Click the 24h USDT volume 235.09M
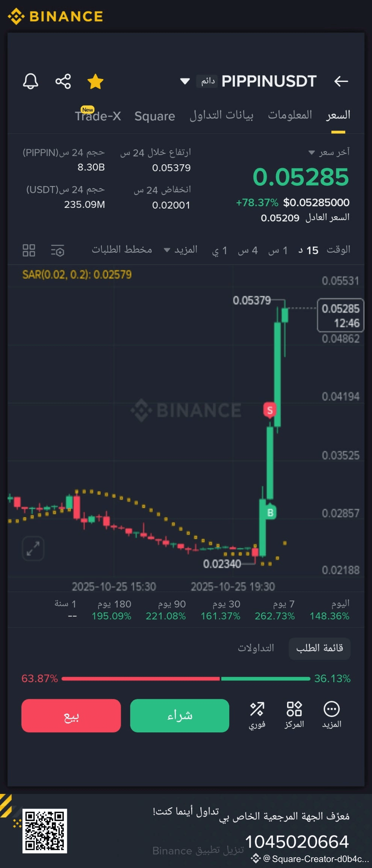Viewport: 372px width, 868px height. (x=85, y=205)
